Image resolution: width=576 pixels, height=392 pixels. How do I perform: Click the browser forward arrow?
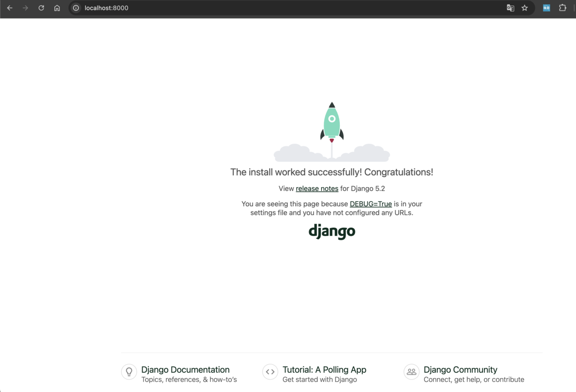[x=25, y=8]
